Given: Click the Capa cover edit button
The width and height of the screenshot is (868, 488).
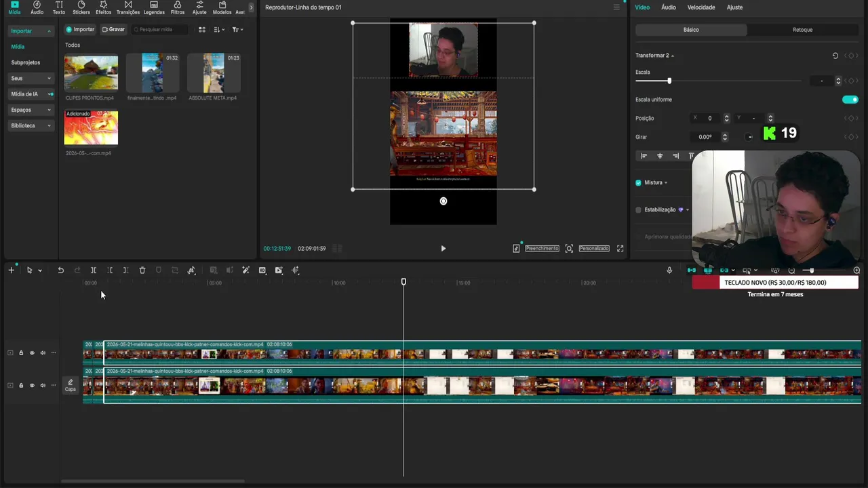Looking at the screenshot, I should pyautogui.click(x=71, y=386).
